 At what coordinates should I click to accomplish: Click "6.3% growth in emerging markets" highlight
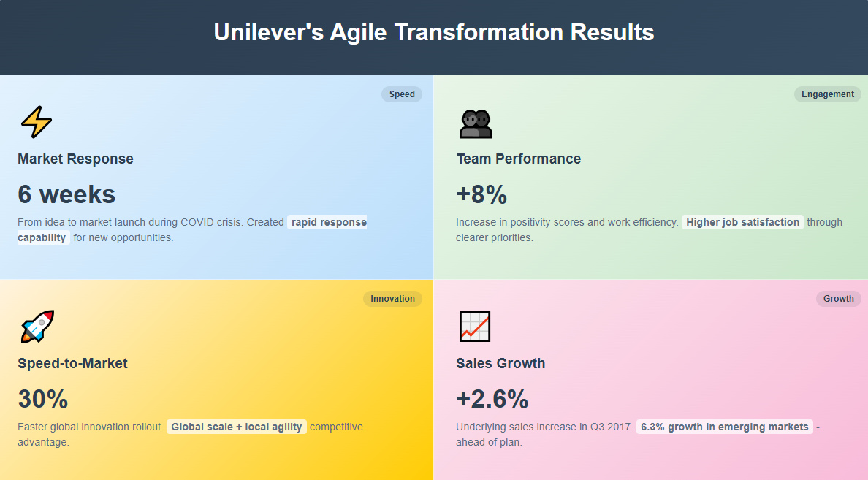[x=725, y=427]
